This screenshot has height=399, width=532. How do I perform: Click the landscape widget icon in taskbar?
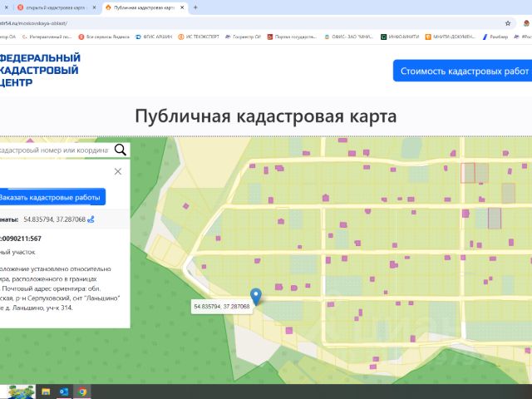tap(21, 392)
